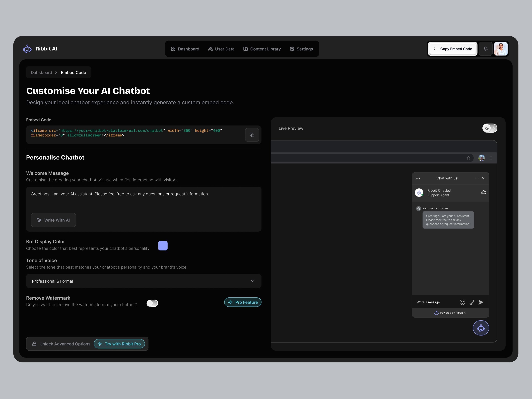Switch Live Preview to light mode with sun toggle
The width and height of the screenshot is (532, 399).
point(494,128)
